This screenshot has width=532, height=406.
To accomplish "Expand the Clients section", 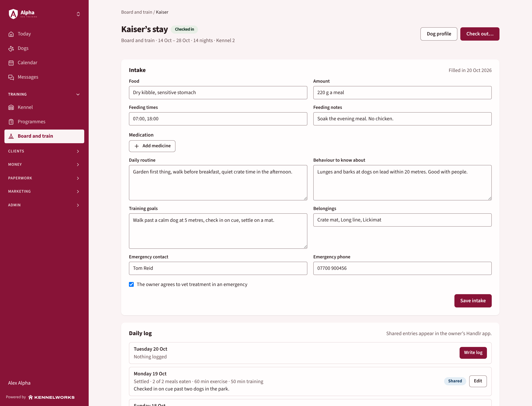I will coord(44,151).
